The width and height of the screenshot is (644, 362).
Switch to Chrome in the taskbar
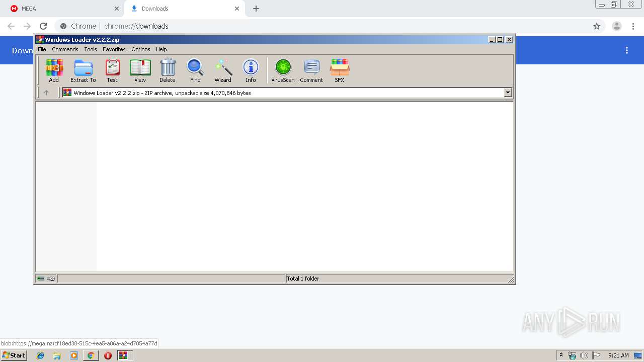click(x=91, y=355)
